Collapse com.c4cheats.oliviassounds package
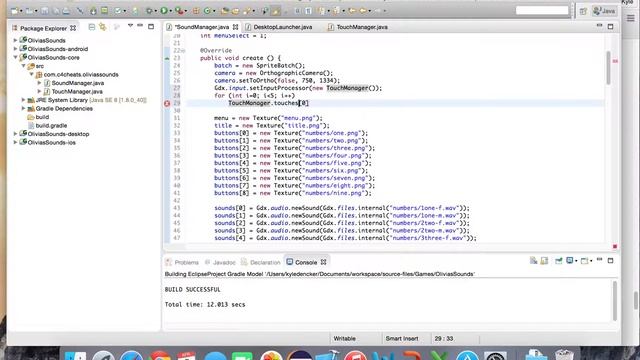 (x=31, y=75)
